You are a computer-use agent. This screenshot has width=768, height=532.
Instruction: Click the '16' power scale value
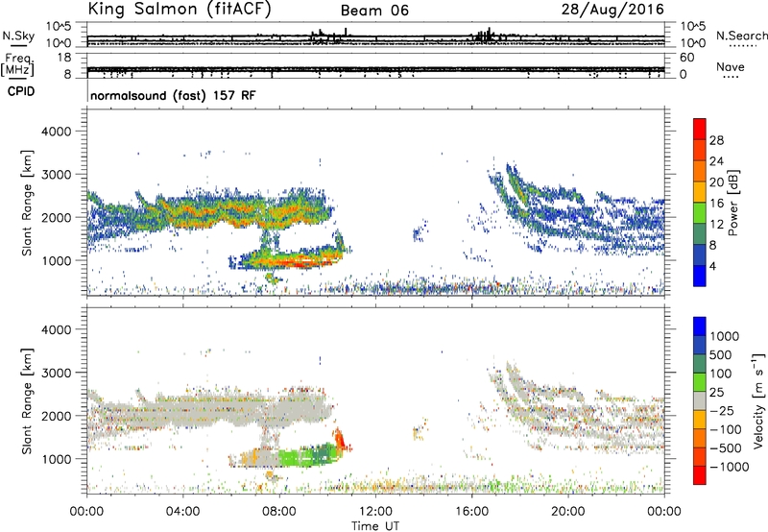click(716, 204)
